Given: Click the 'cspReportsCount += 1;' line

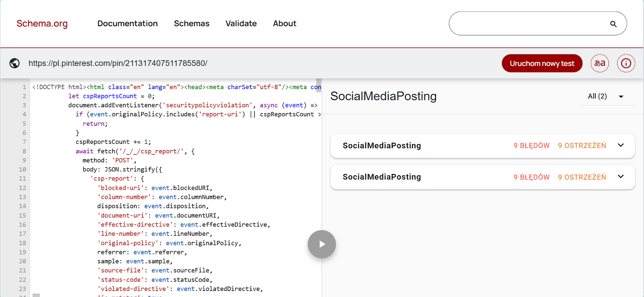Looking at the screenshot, I should pyautogui.click(x=114, y=142).
